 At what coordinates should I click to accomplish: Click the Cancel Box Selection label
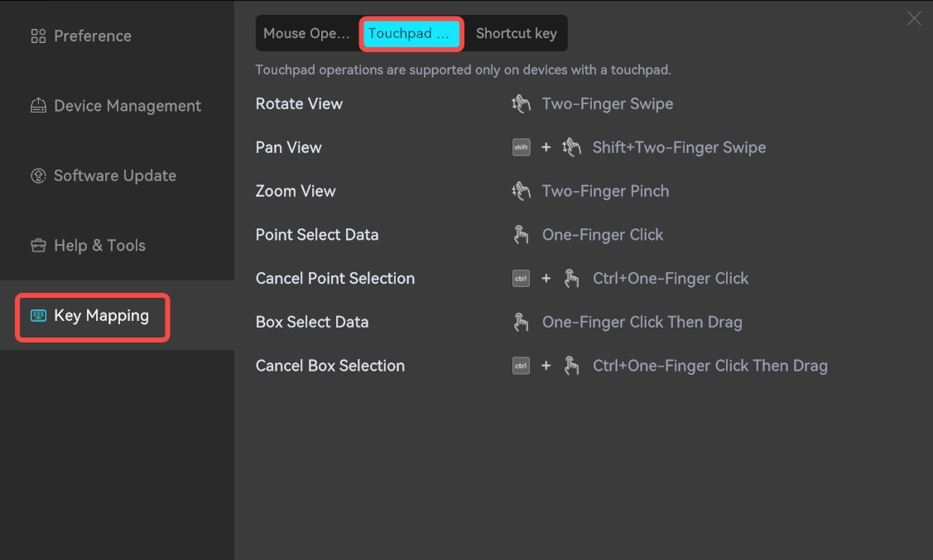coord(330,366)
